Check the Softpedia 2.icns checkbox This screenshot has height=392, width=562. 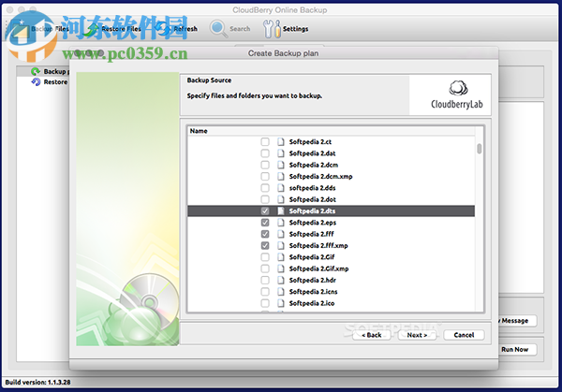(x=265, y=291)
